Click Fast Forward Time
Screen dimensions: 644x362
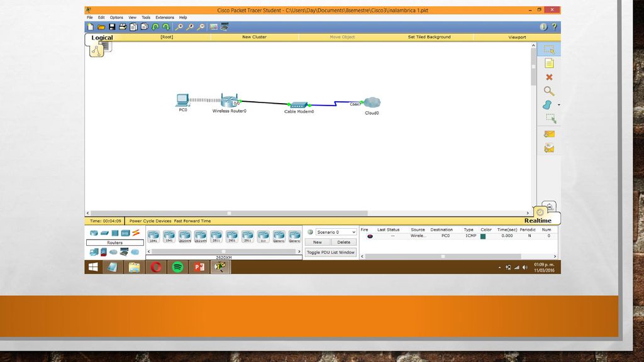(192, 221)
